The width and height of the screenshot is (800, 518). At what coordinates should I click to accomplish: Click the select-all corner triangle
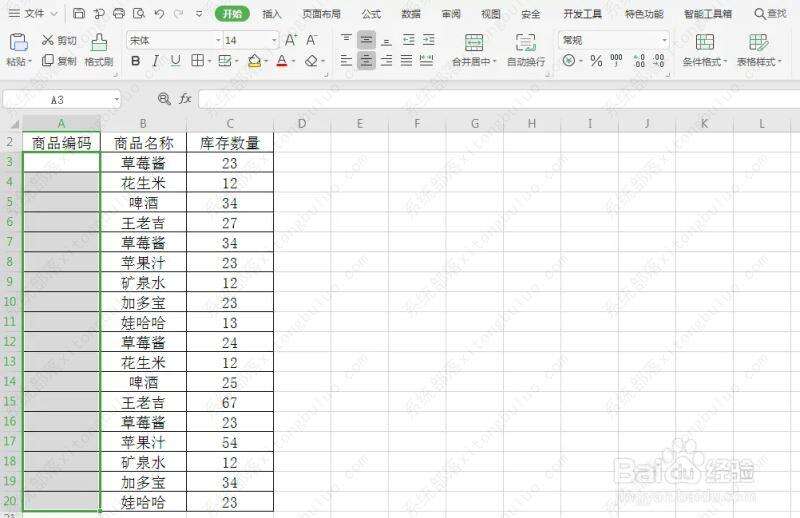[15, 124]
